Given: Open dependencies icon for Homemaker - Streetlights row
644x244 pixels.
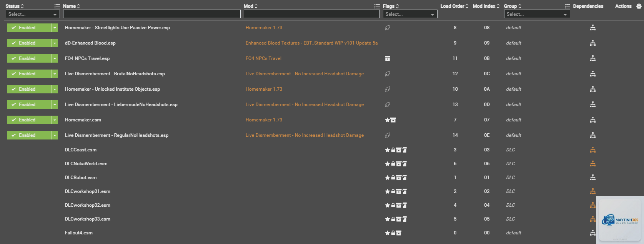Looking at the screenshot, I should [x=593, y=28].
